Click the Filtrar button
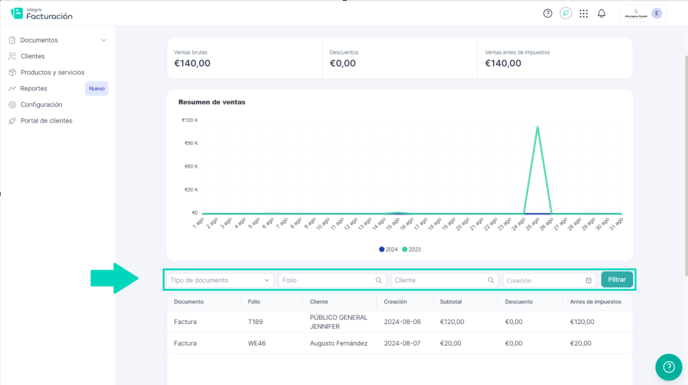 click(x=617, y=280)
